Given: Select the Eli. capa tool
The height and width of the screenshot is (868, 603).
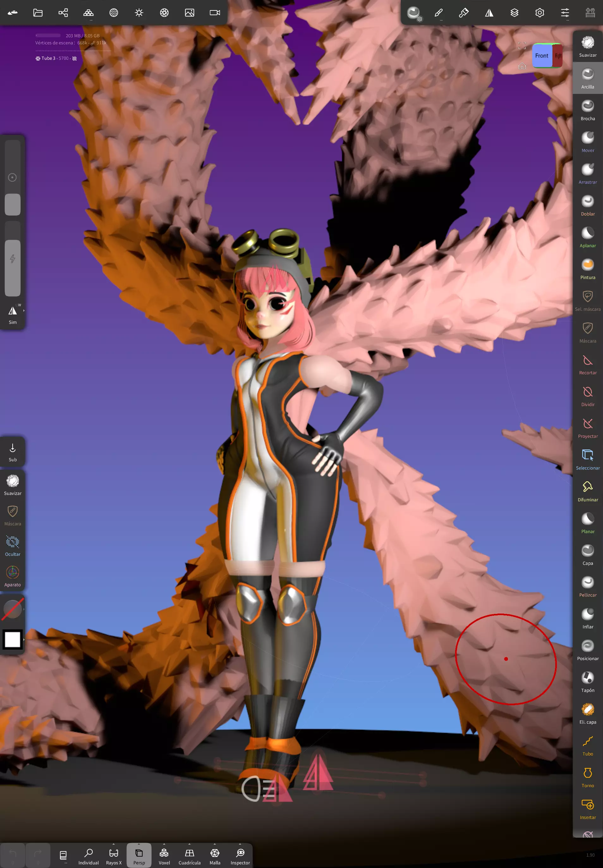Looking at the screenshot, I should click(x=588, y=713).
